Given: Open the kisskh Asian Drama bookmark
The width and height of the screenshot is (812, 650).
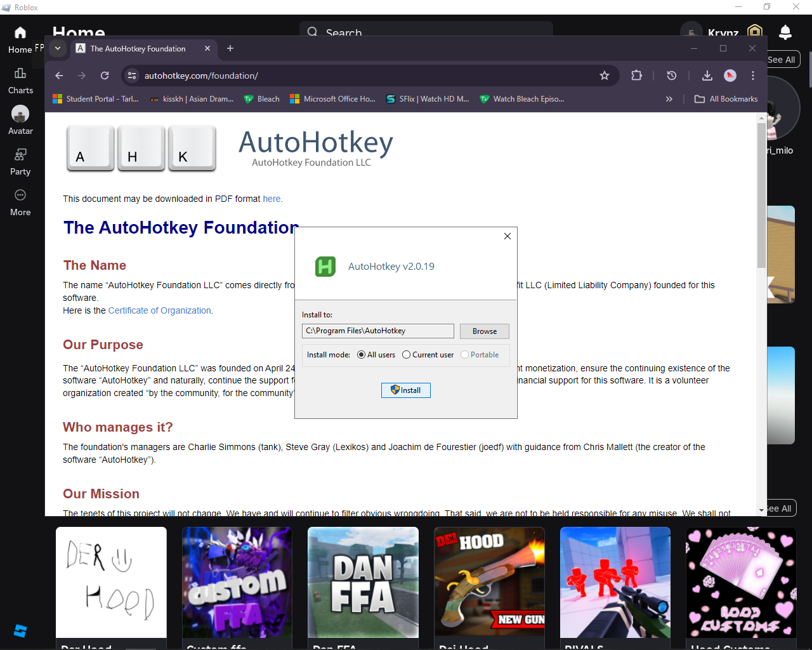Looking at the screenshot, I should (x=192, y=99).
